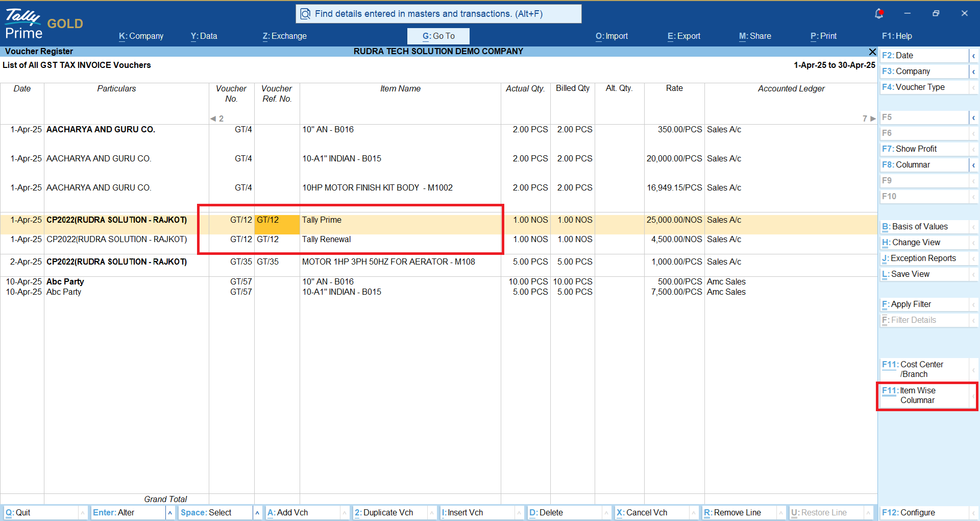Click Space: Select in the bottom bar
This screenshot has height=521, width=980.
coord(215,513)
